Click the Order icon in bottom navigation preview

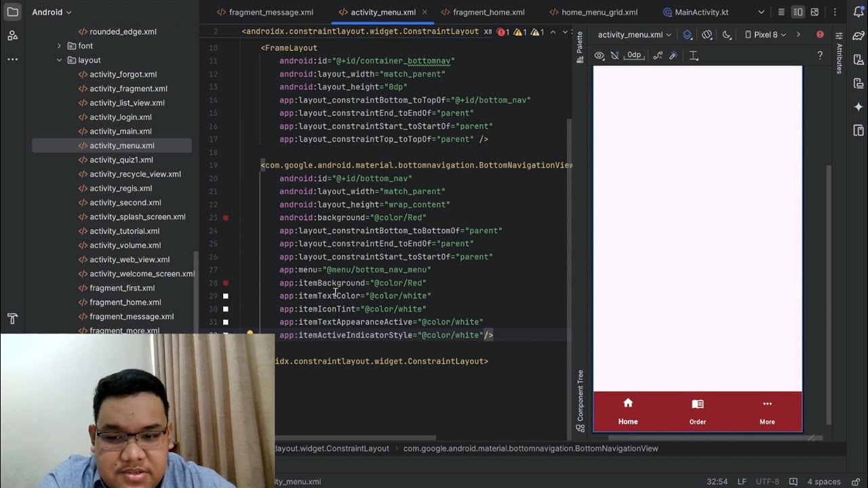[x=698, y=404]
